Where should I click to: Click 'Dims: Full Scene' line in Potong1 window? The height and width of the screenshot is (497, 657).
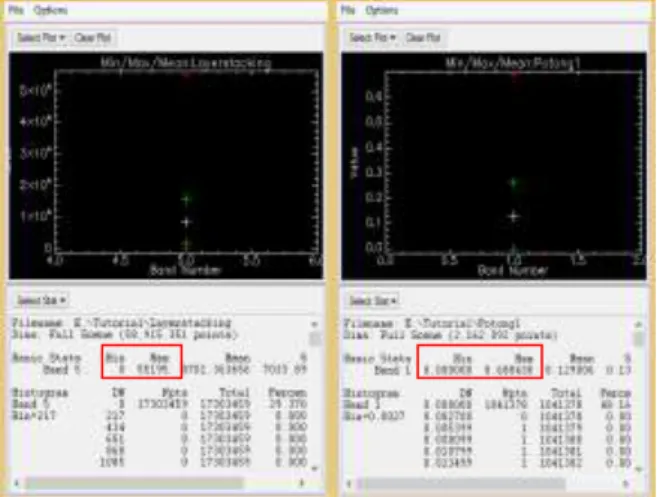[x=450, y=335]
